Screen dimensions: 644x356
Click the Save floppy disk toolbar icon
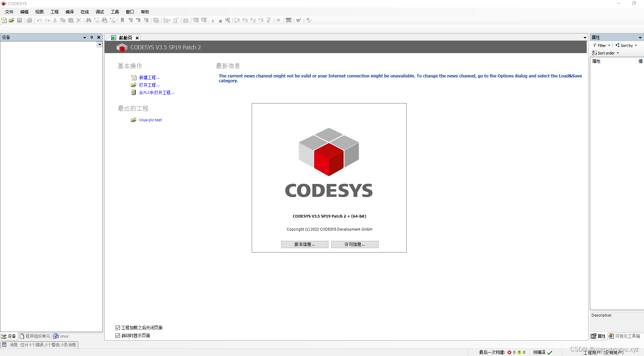tap(20, 20)
